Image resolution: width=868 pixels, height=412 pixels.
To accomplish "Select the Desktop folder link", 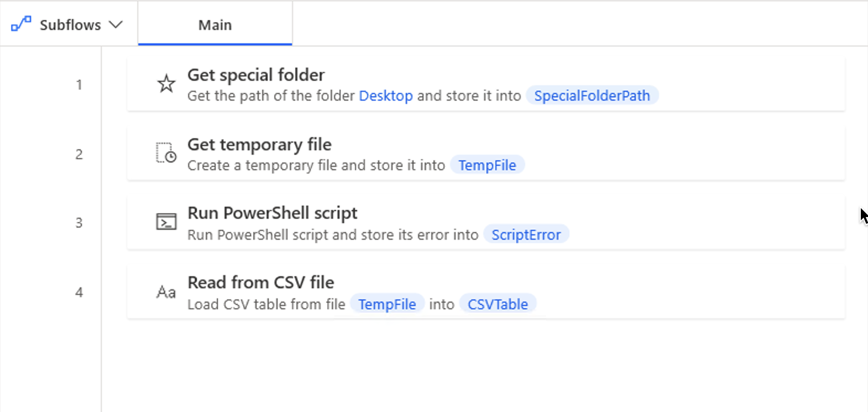I will [386, 96].
